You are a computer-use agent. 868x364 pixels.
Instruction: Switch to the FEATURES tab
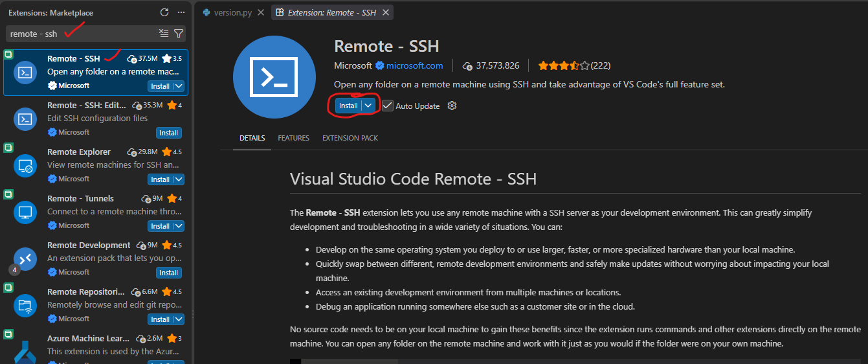tap(293, 138)
